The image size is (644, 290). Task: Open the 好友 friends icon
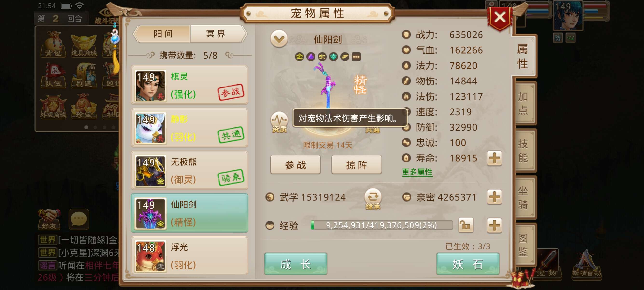(49, 219)
